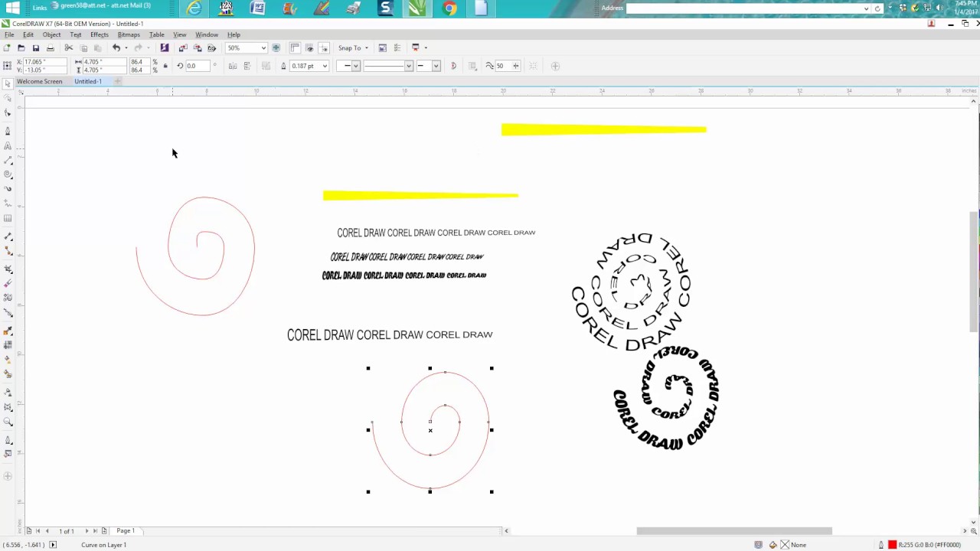980x551 pixels.
Task: Open the File menu
Action: click(x=9, y=34)
